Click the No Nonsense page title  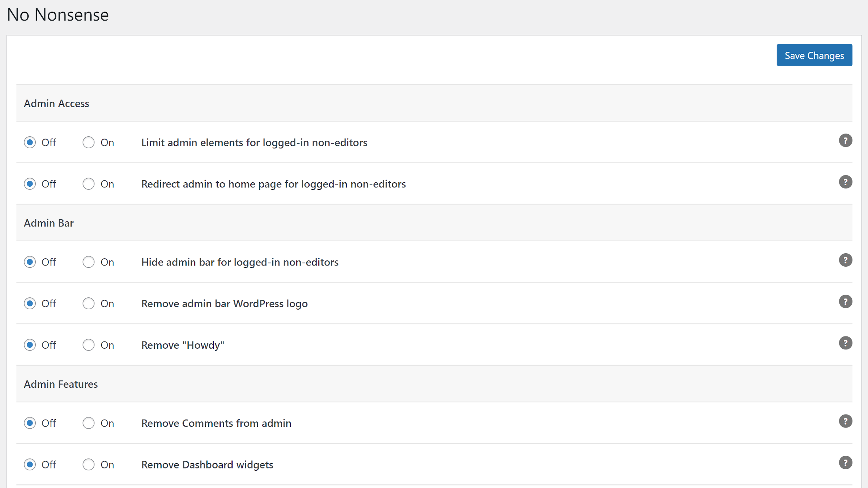coord(58,14)
